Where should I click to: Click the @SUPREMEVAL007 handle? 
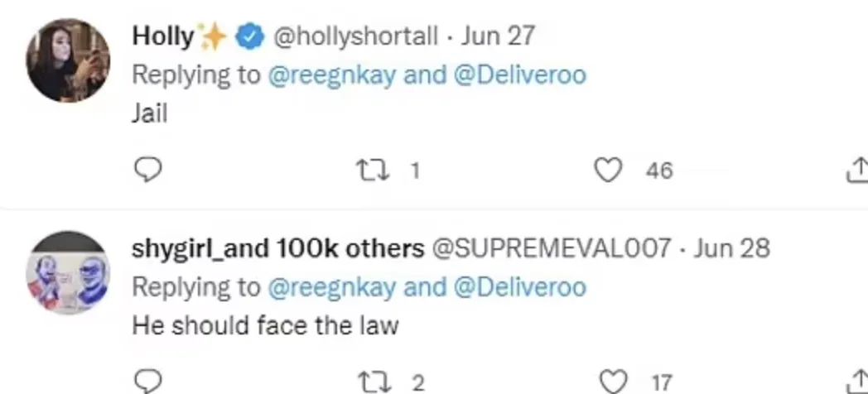[x=551, y=248]
